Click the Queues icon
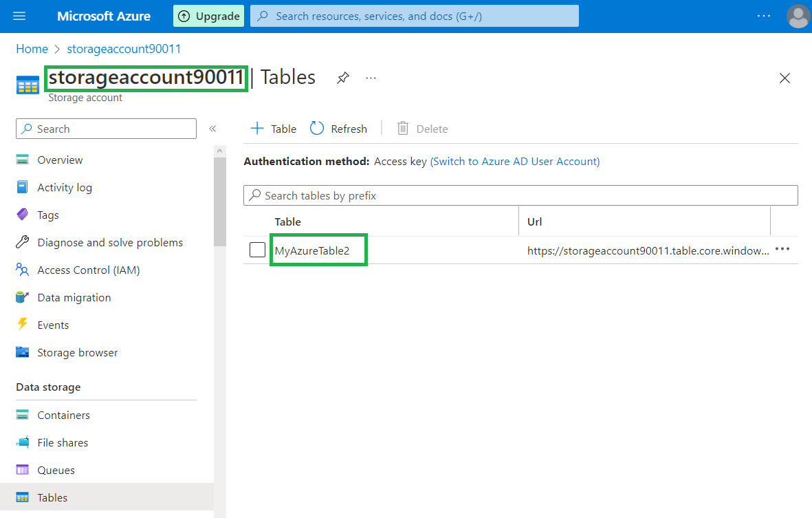The image size is (812, 518). click(x=22, y=470)
